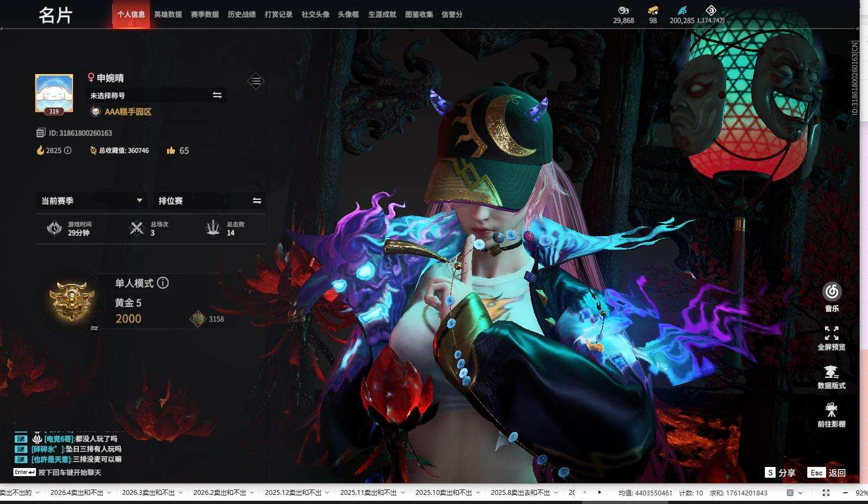Click the game time clock icon
The image size is (868, 504).
tap(54, 228)
